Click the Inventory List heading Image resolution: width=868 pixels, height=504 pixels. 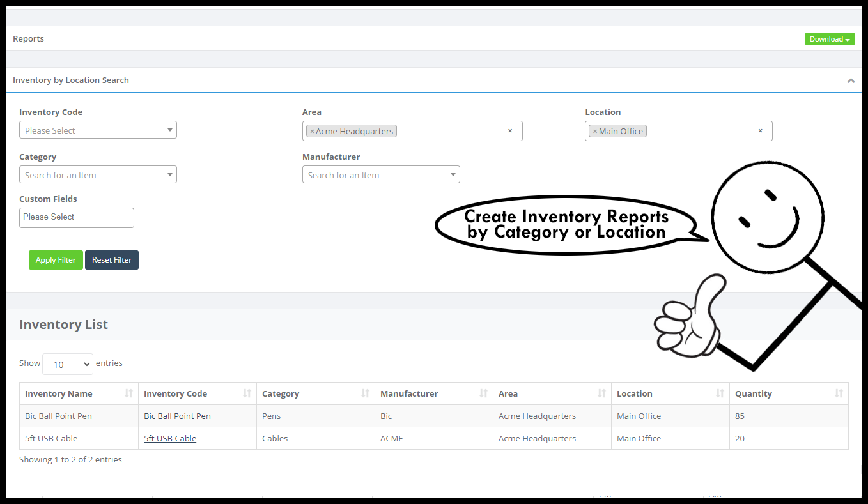pyautogui.click(x=63, y=325)
